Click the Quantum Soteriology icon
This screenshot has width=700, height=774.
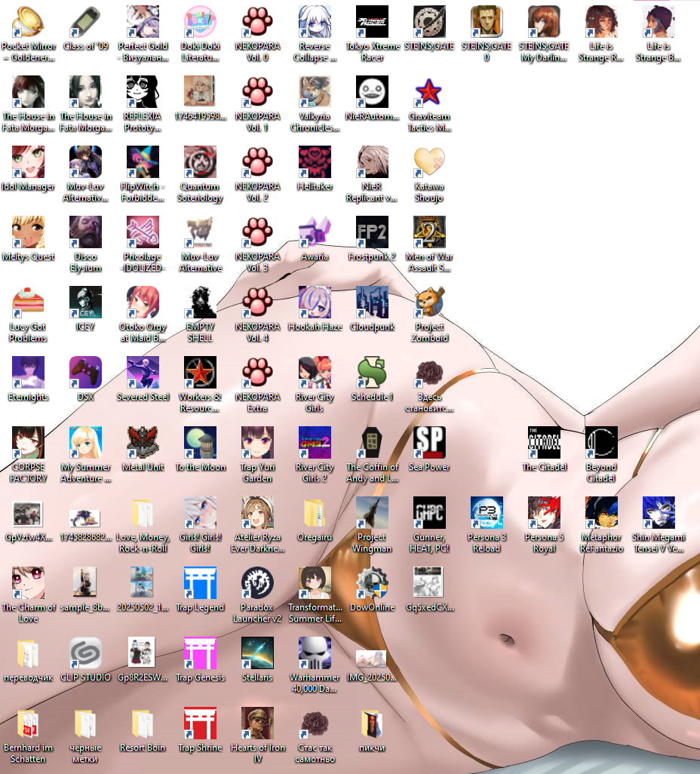coord(200,162)
